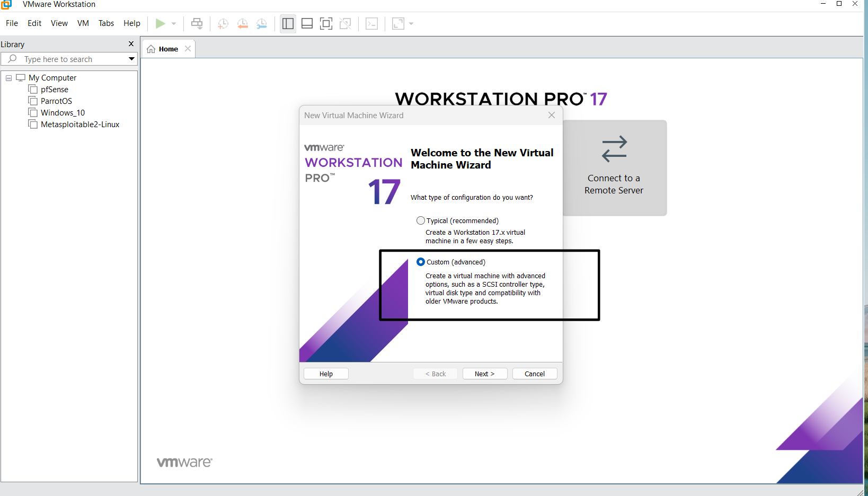Open the Tabs menu
The height and width of the screenshot is (496, 868).
106,23
